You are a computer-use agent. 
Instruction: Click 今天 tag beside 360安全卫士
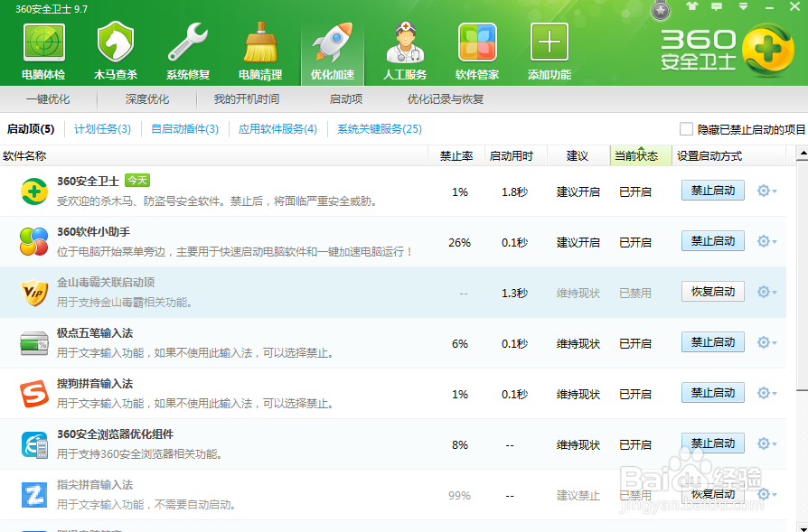[137, 181]
